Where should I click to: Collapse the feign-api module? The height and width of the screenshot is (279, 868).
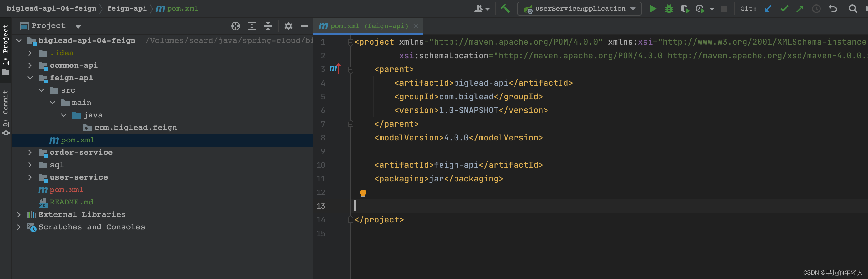(x=30, y=78)
